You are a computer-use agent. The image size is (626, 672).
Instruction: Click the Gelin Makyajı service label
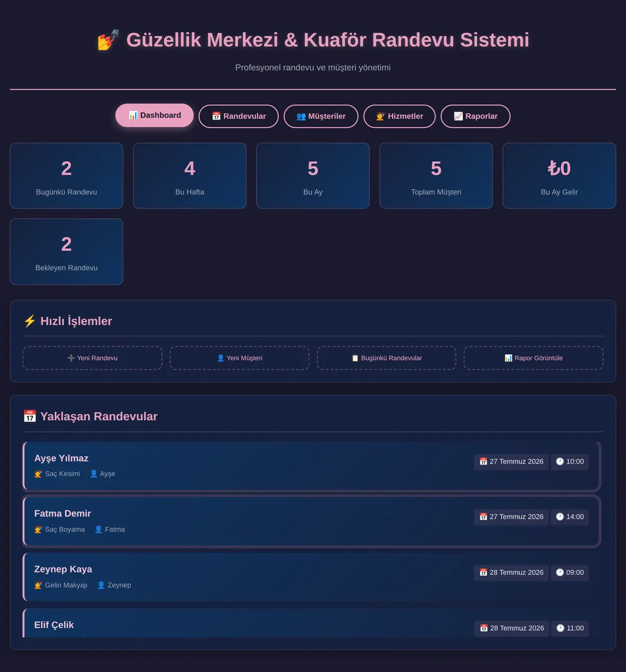(66, 585)
